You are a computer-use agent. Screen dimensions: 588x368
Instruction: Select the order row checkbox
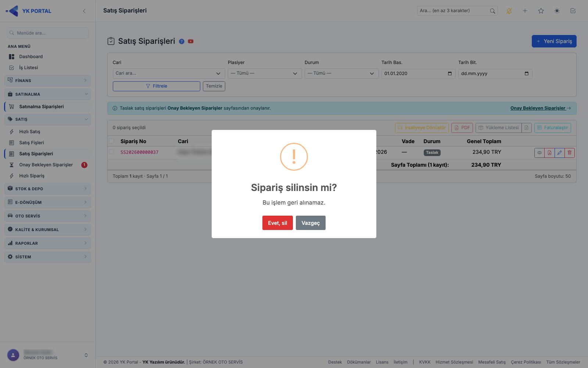click(x=111, y=152)
